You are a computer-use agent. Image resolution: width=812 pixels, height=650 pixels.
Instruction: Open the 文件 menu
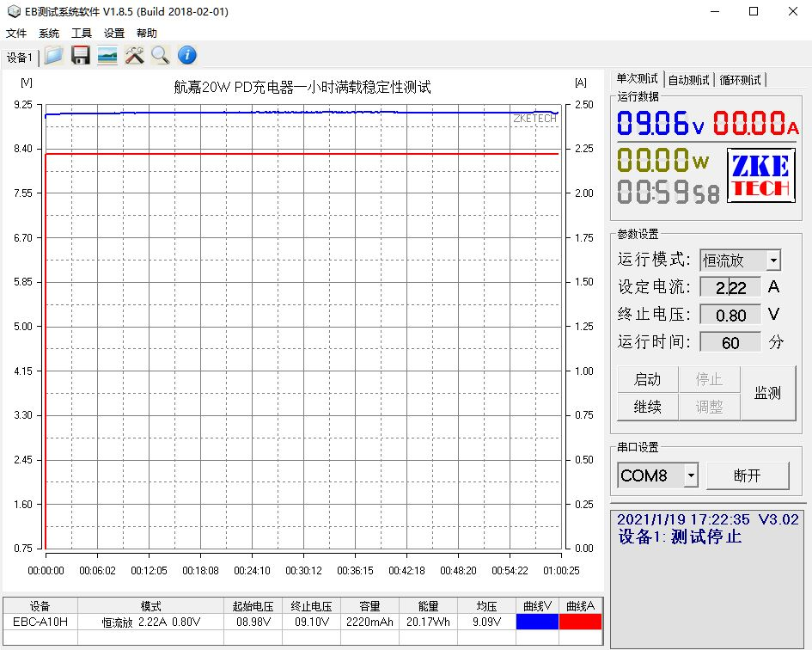point(16,34)
